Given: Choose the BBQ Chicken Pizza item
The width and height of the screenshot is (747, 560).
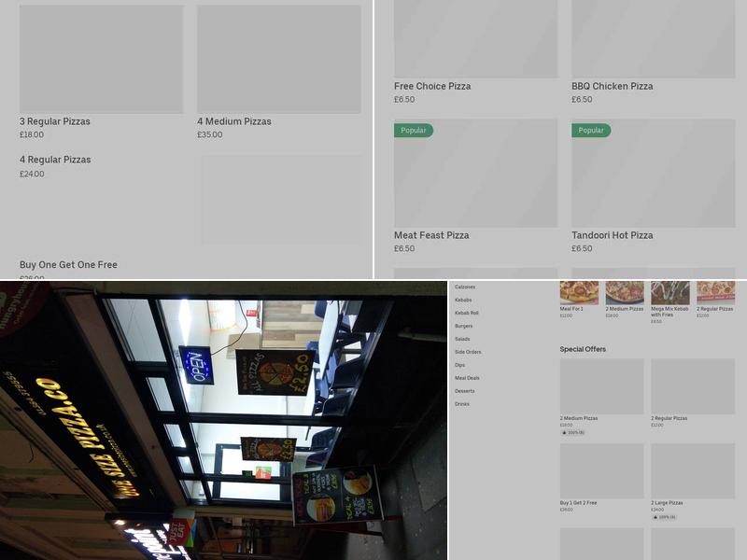Looking at the screenshot, I should [x=653, y=39].
